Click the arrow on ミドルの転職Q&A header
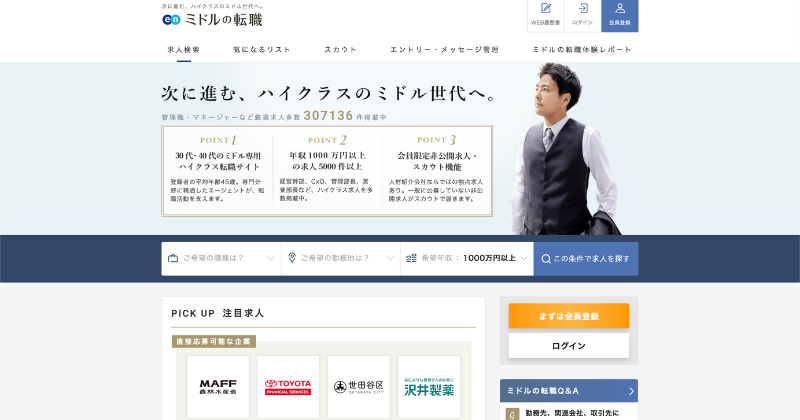This screenshot has height=420, width=800. tap(631, 391)
